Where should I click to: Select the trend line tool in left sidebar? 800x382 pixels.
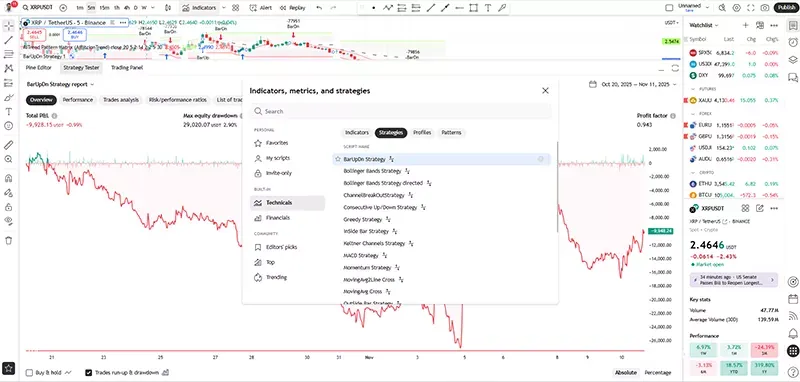[x=8, y=40]
